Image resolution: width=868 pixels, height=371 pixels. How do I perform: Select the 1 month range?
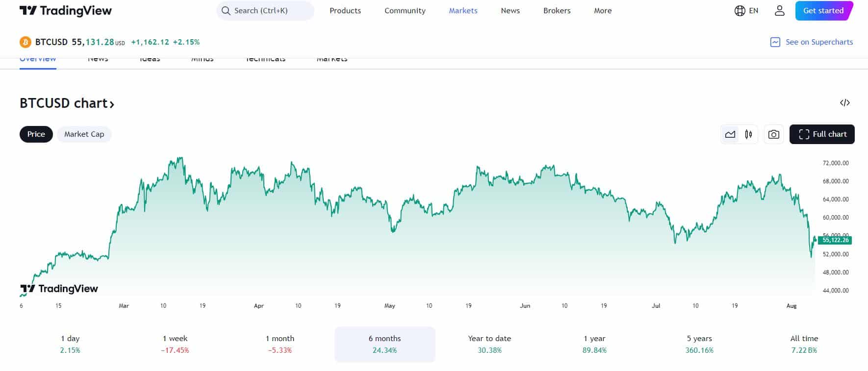coord(280,345)
